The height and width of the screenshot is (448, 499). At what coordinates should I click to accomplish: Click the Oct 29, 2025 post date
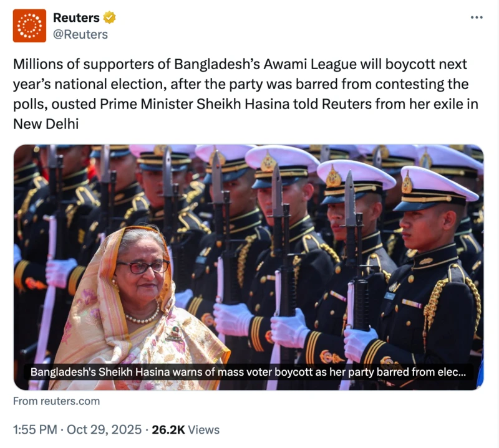[x=104, y=429]
